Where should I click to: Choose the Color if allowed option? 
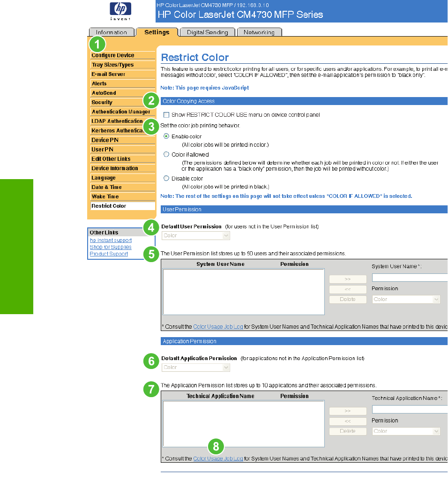pos(166,154)
